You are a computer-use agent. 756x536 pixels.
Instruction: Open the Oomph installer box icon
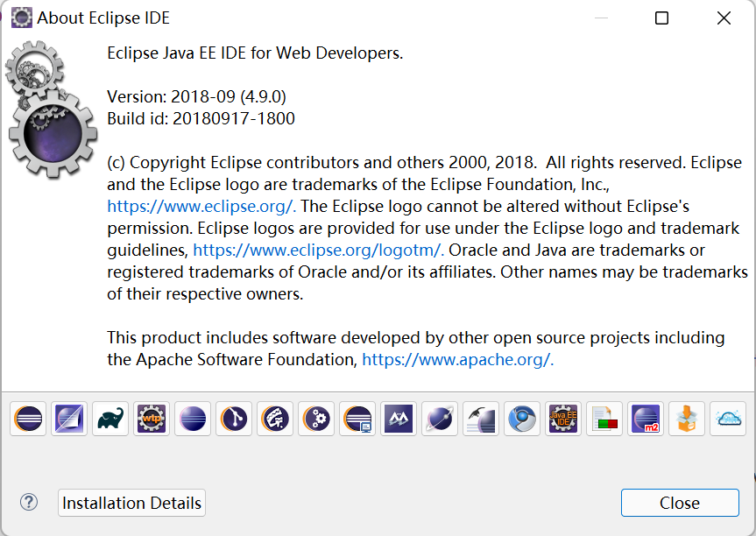686,419
